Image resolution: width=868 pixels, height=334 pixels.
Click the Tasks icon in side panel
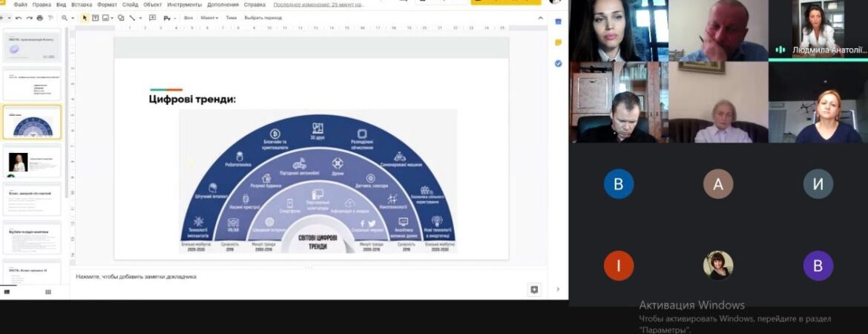point(558,64)
